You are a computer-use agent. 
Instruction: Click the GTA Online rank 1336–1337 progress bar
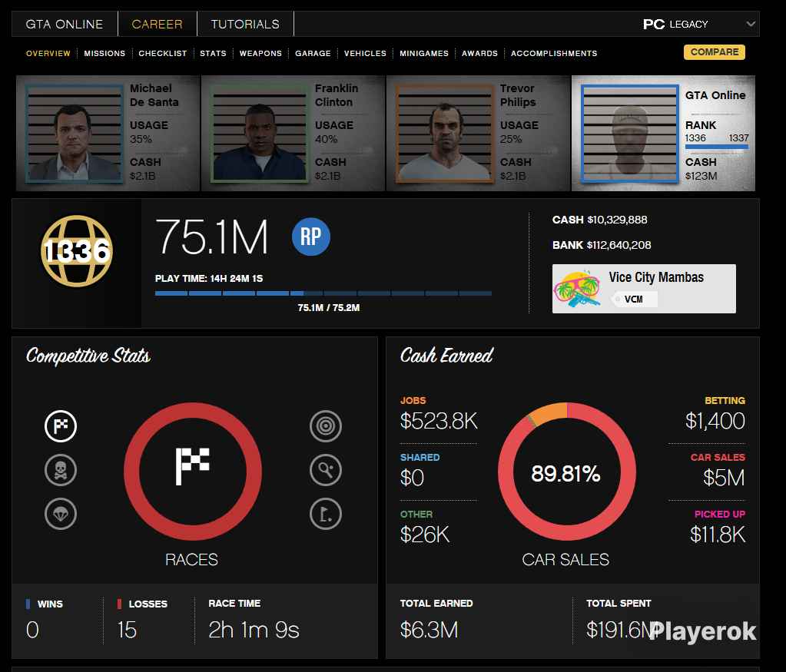(x=717, y=147)
